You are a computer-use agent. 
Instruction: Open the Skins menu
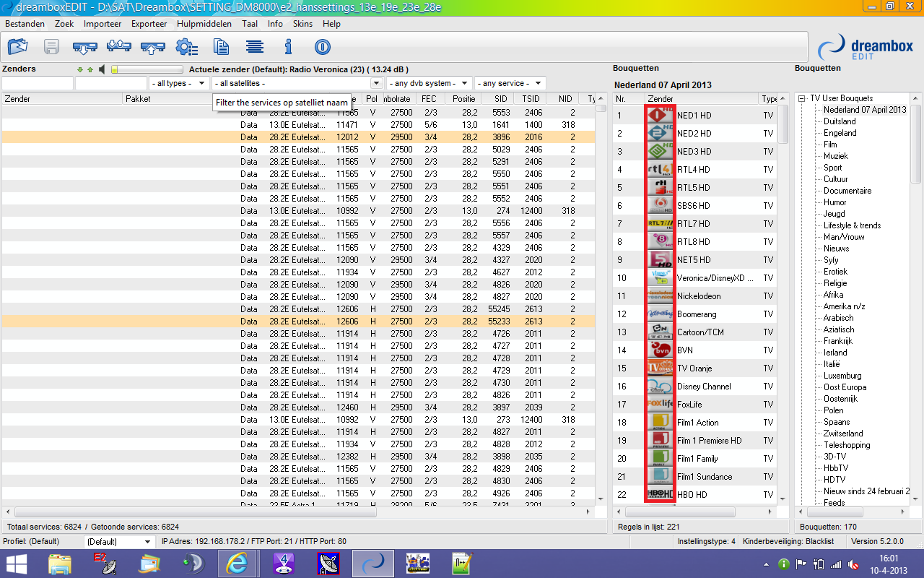pos(302,24)
